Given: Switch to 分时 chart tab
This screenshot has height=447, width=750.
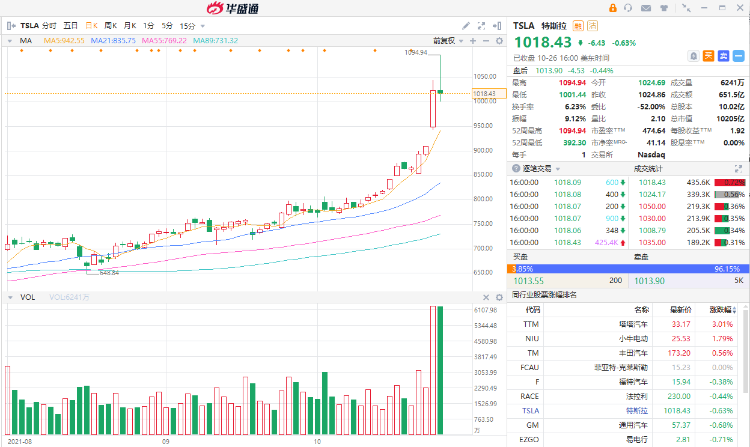Looking at the screenshot, I should tap(49, 26).
